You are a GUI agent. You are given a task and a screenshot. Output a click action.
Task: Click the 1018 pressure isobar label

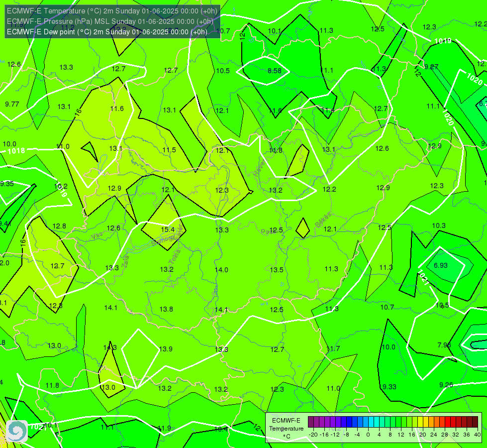click(x=16, y=151)
